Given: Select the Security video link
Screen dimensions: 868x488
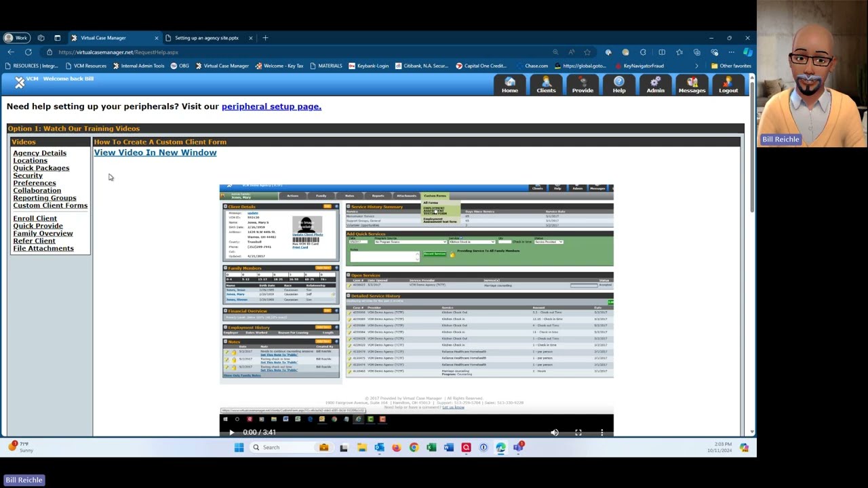Looking at the screenshot, I should (28, 176).
